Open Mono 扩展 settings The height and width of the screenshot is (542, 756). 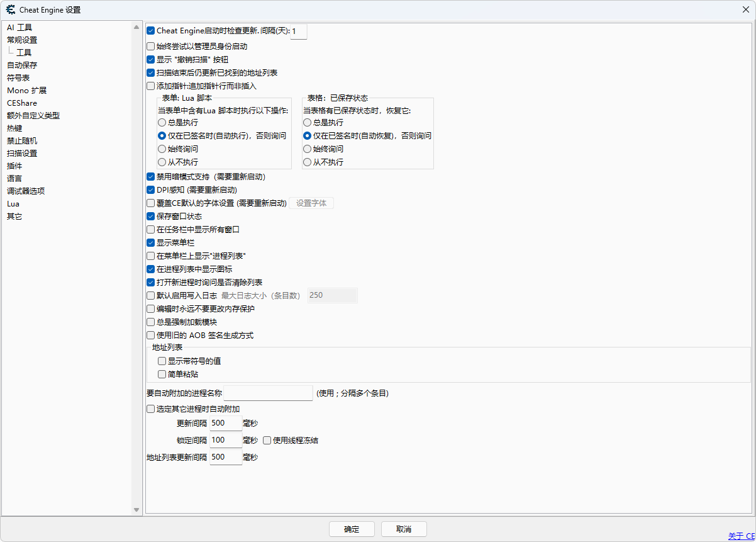26,91
